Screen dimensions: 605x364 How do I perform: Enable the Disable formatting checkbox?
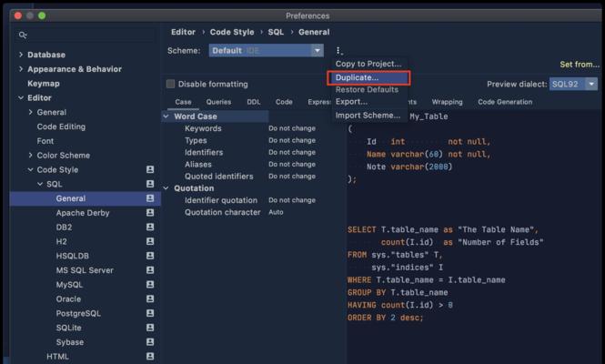pos(170,84)
